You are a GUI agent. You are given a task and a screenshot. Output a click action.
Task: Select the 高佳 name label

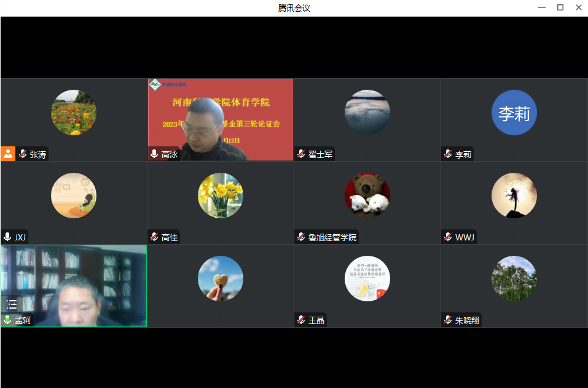tap(170, 237)
